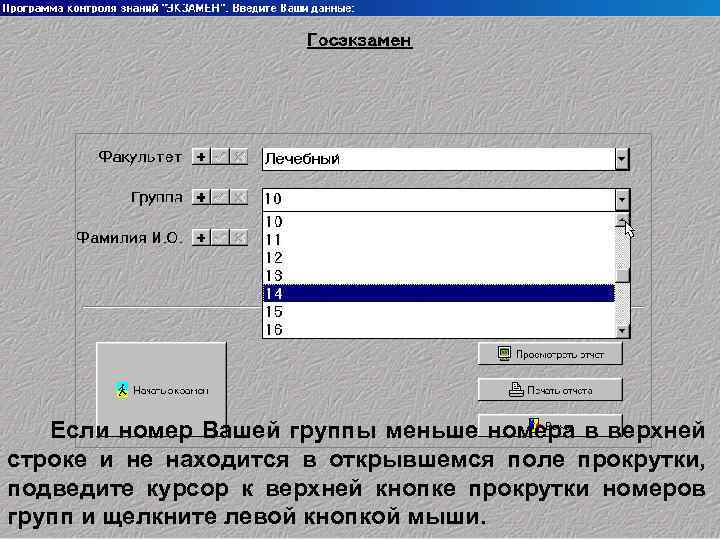This screenshot has width=720, height=540.
Task: Add a new faculty with the Факультет plus button
Action: pos(201,157)
